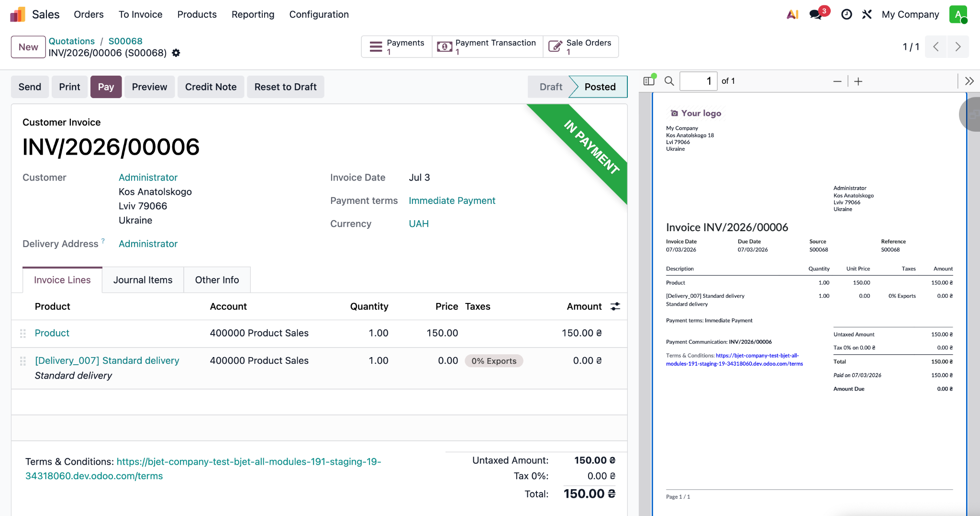Open the activities clock icon
Viewport: 980px width, 516px height.
click(x=846, y=14)
